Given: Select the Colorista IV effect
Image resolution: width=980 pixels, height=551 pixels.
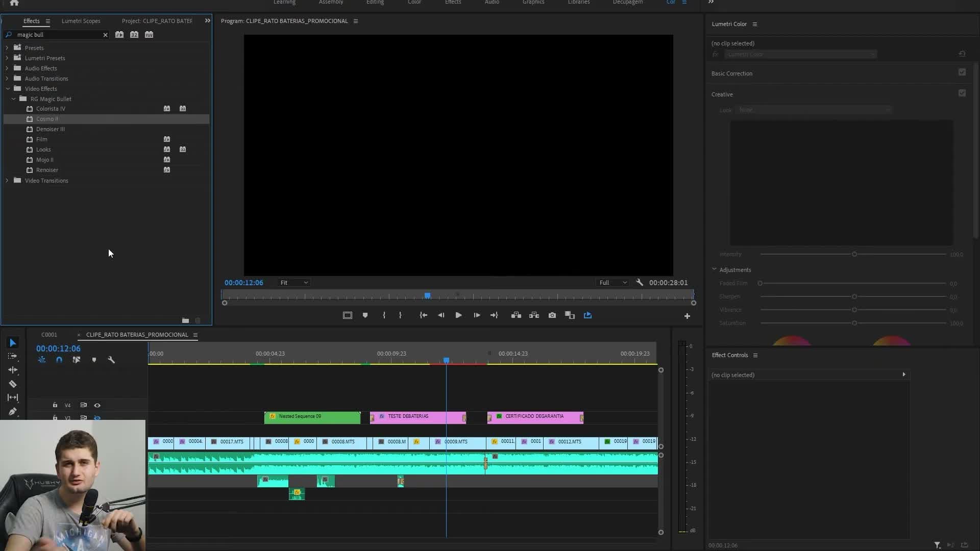Looking at the screenshot, I should (x=51, y=109).
